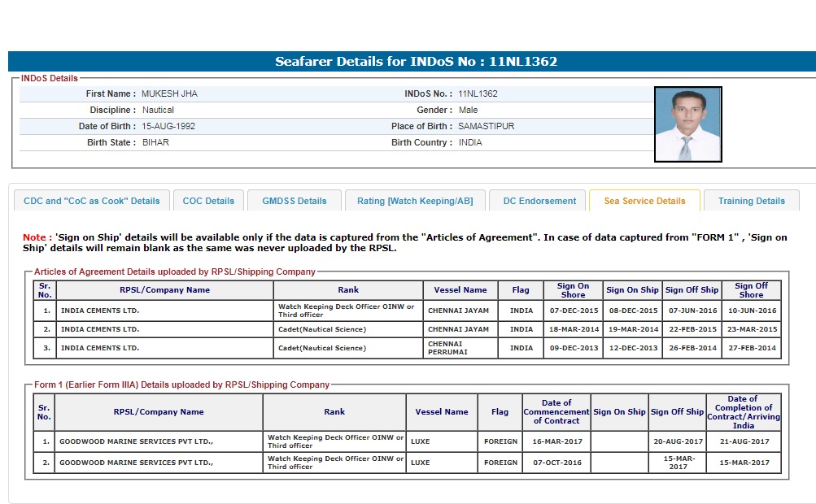
Task: Switch to the Training Details tab
Action: coord(751,201)
